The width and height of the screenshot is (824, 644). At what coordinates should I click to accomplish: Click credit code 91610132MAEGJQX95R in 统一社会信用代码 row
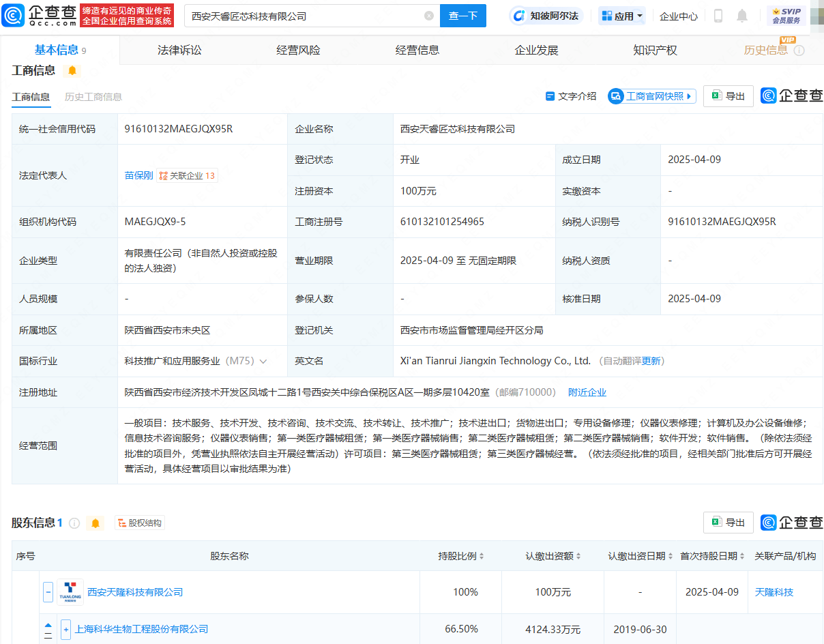point(179,129)
